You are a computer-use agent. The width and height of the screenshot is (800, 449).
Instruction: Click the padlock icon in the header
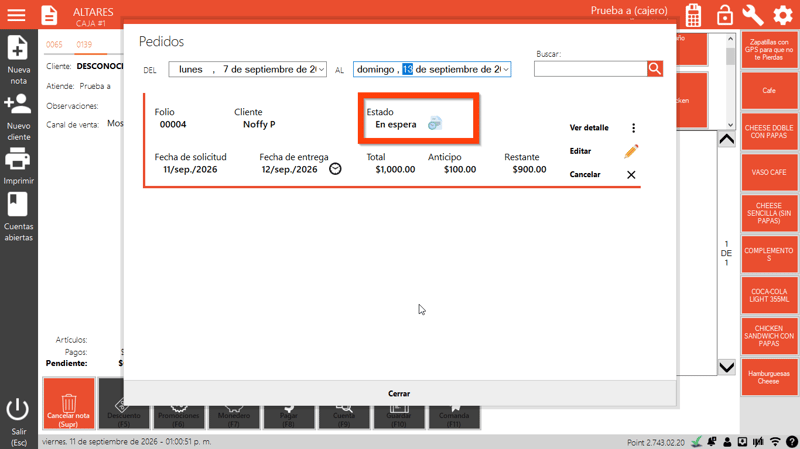724,15
